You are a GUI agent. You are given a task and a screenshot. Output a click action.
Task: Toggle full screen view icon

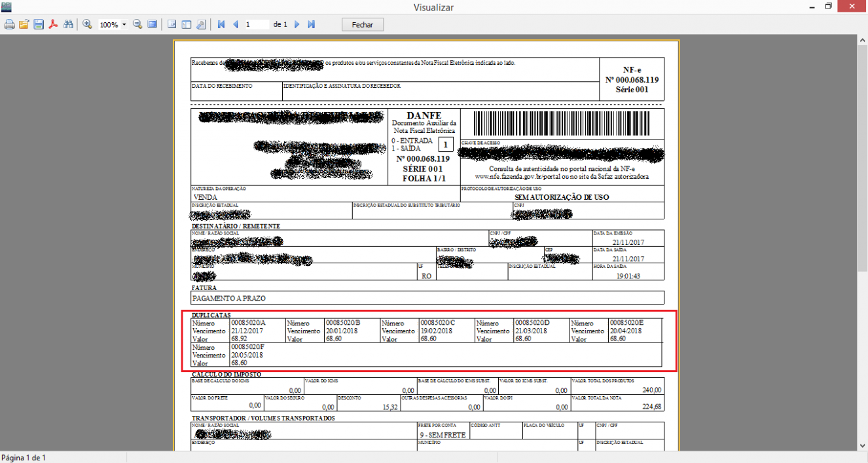[152, 24]
